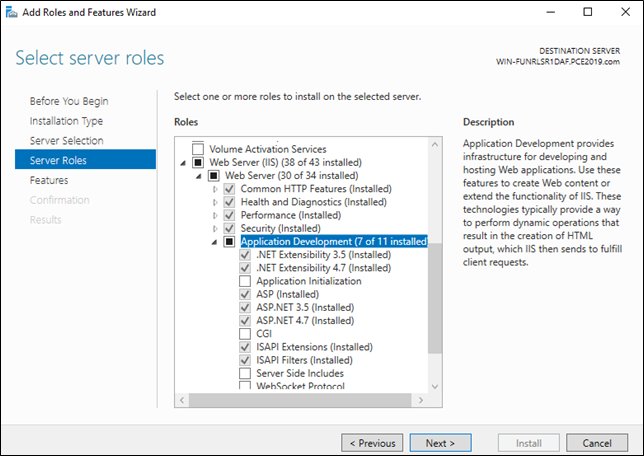The height and width of the screenshot is (456, 644).
Task: Collapse the Application Development node
Action: tap(214, 241)
